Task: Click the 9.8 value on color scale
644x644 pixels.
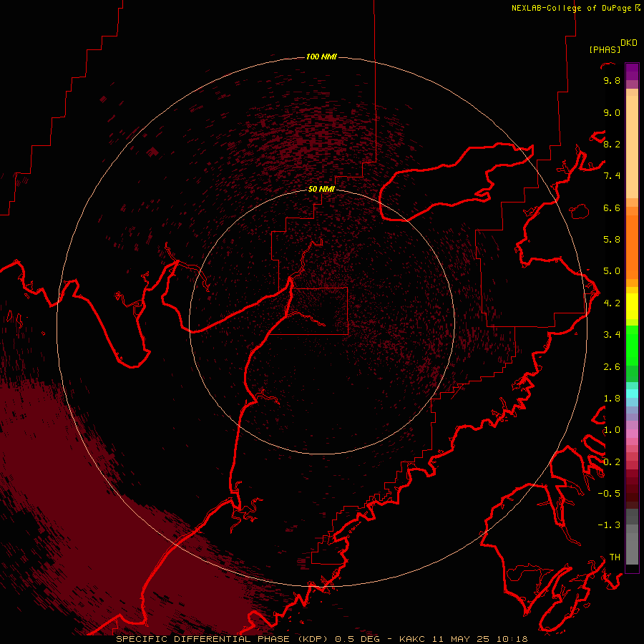Action: [612, 80]
